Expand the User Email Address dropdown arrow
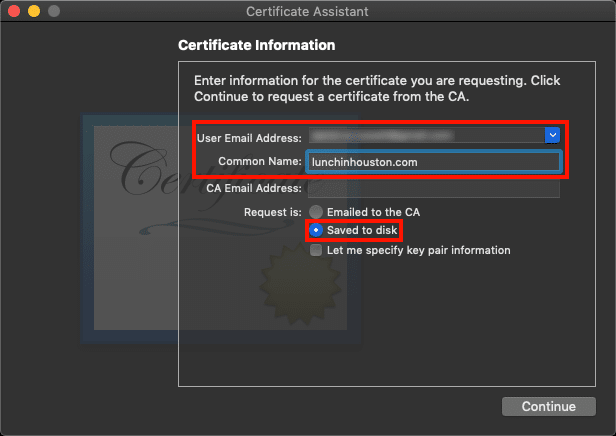Viewport: 616px width, 436px height. click(x=551, y=134)
